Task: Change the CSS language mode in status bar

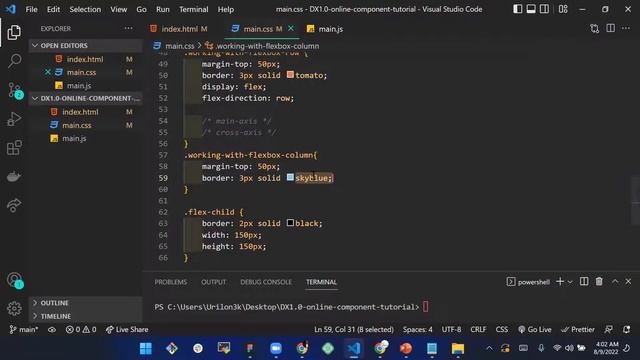Action: point(502,329)
